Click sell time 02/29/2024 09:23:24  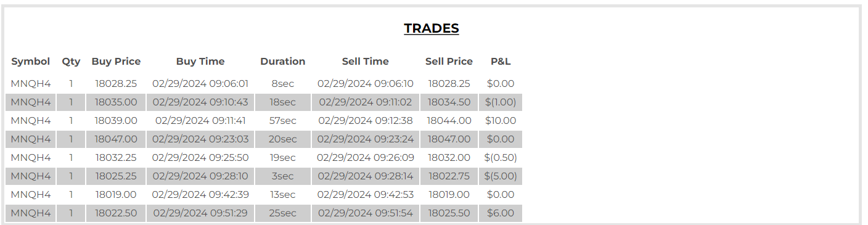366,139
